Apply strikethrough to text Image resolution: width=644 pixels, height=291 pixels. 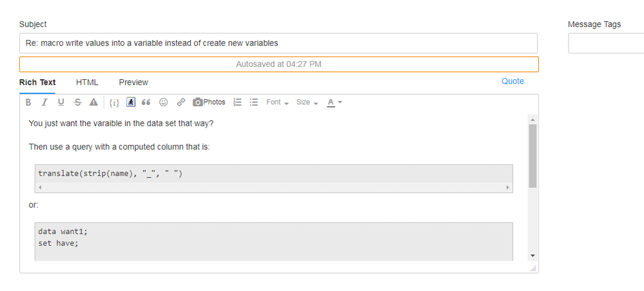tap(77, 102)
